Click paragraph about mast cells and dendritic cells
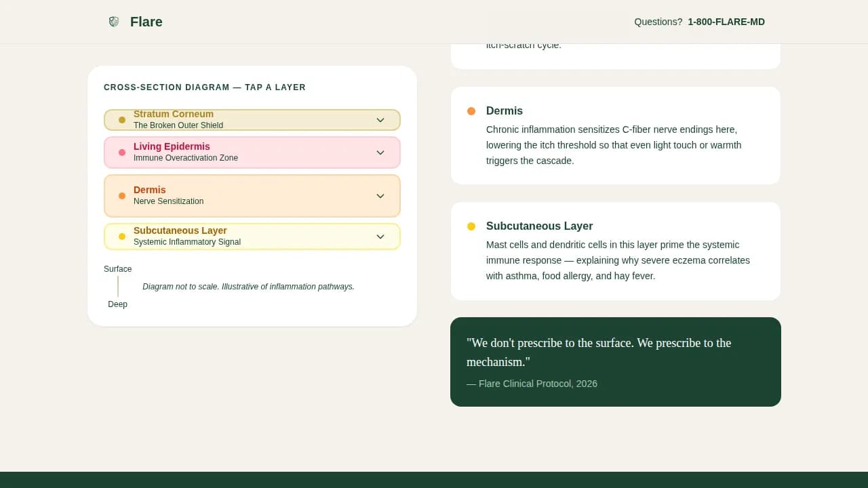868x488 pixels. click(618, 260)
